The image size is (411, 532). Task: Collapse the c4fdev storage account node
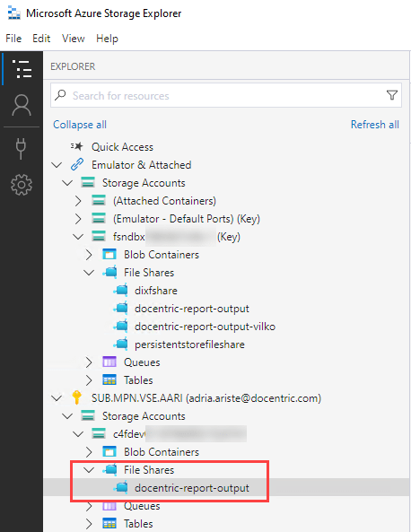[x=78, y=434]
